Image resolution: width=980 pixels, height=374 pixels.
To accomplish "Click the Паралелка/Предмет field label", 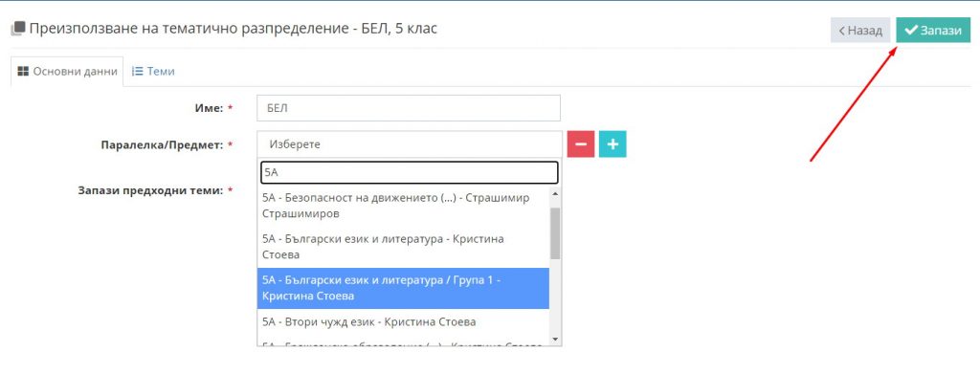I will (x=163, y=144).
